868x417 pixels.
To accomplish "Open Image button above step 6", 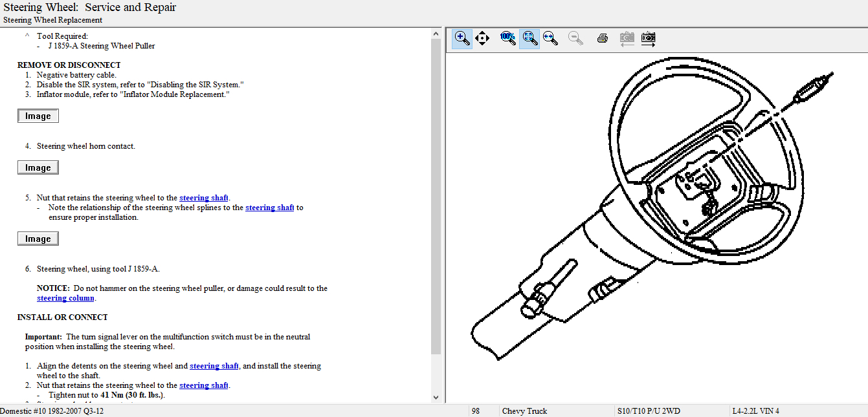I will click(x=38, y=239).
